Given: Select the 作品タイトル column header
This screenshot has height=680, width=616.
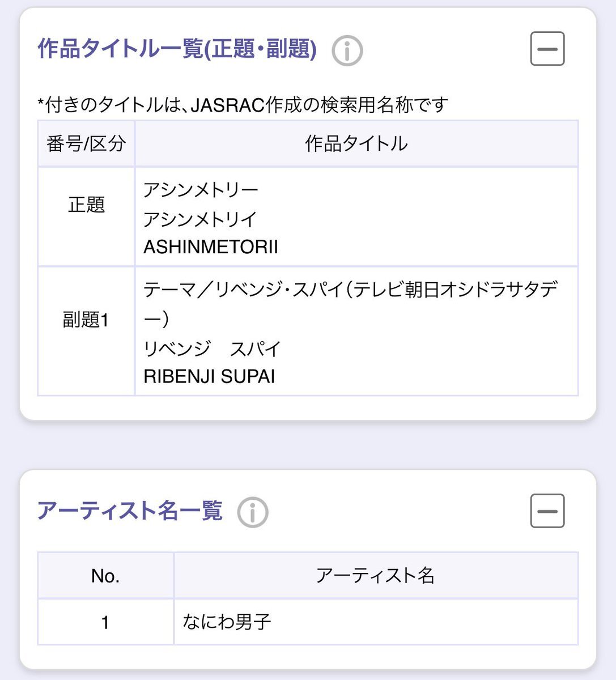Looking at the screenshot, I should tap(356, 143).
